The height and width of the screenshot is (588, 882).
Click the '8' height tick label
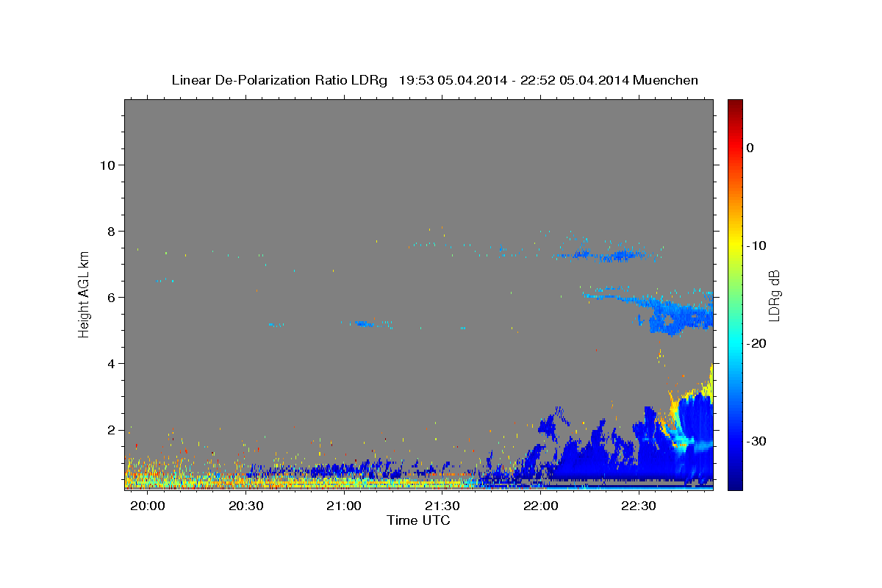pyautogui.click(x=110, y=231)
